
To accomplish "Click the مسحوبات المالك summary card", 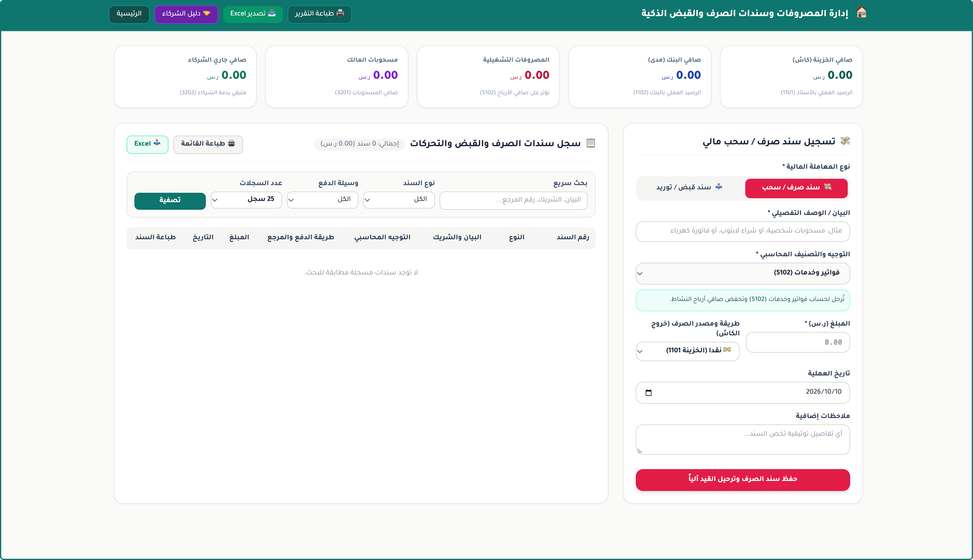I will [337, 77].
